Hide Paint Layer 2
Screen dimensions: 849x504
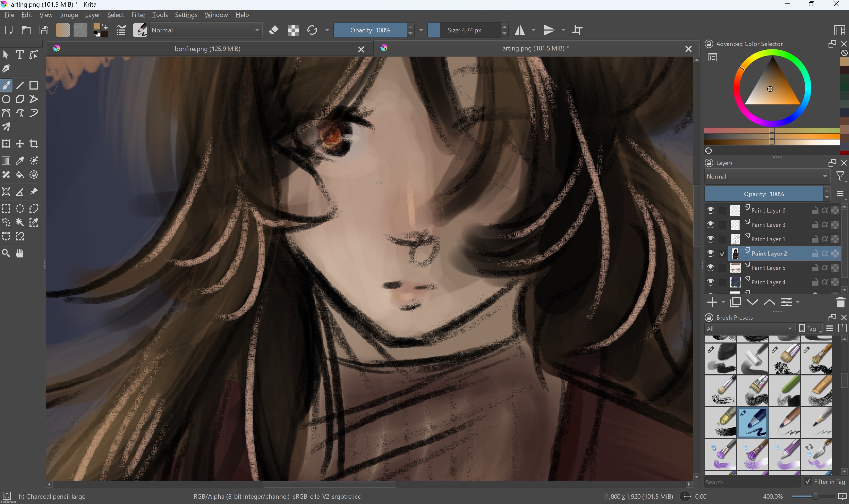pyautogui.click(x=711, y=254)
